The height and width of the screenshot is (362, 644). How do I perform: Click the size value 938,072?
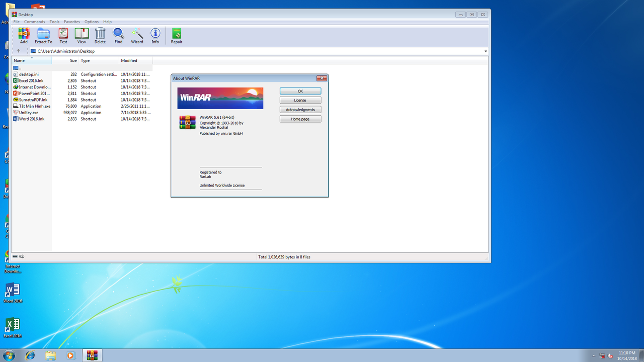70,113
